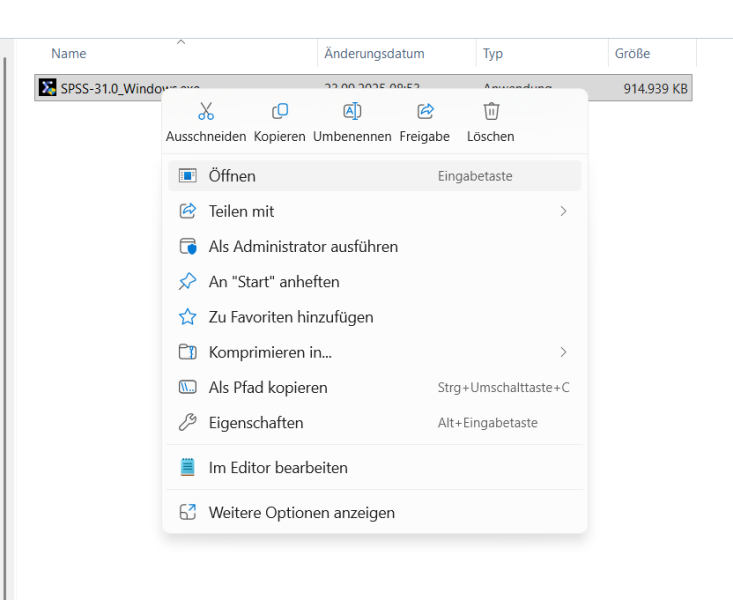The width and height of the screenshot is (733, 600).
Task: Click the sort arrow above Name column
Action: tap(181, 42)
